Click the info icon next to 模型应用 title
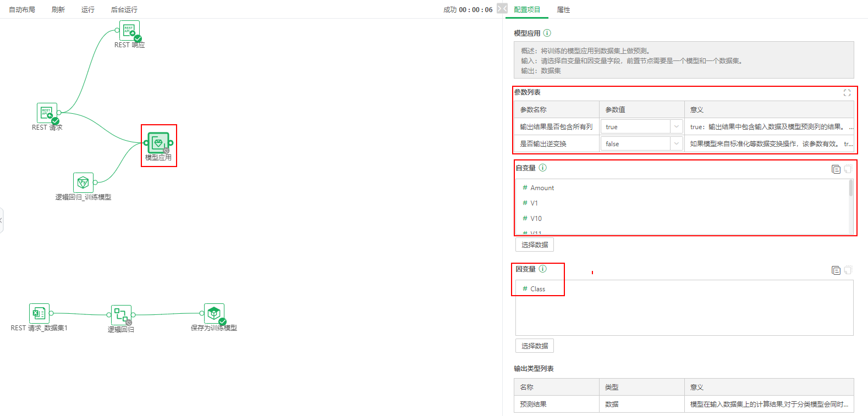The image size is (868, 416). pos(547,33)
